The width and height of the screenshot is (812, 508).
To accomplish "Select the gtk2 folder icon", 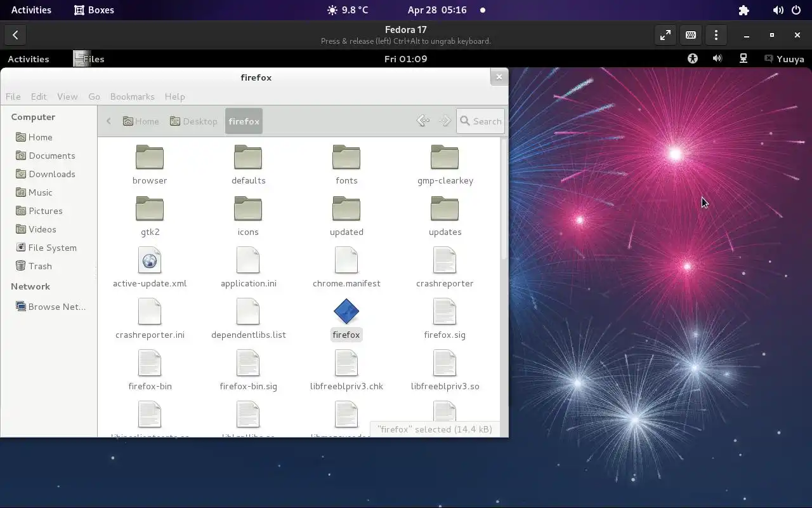I will click(150, 208).
